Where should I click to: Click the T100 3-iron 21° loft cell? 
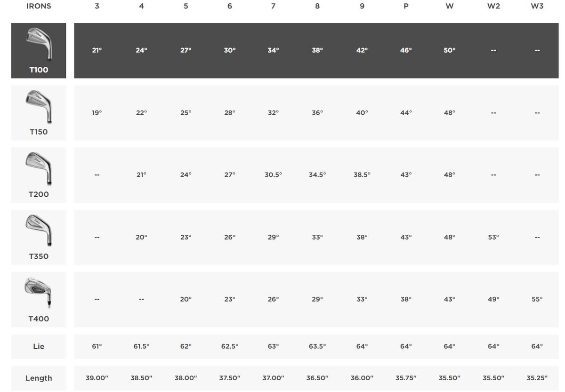coord(97,50)
